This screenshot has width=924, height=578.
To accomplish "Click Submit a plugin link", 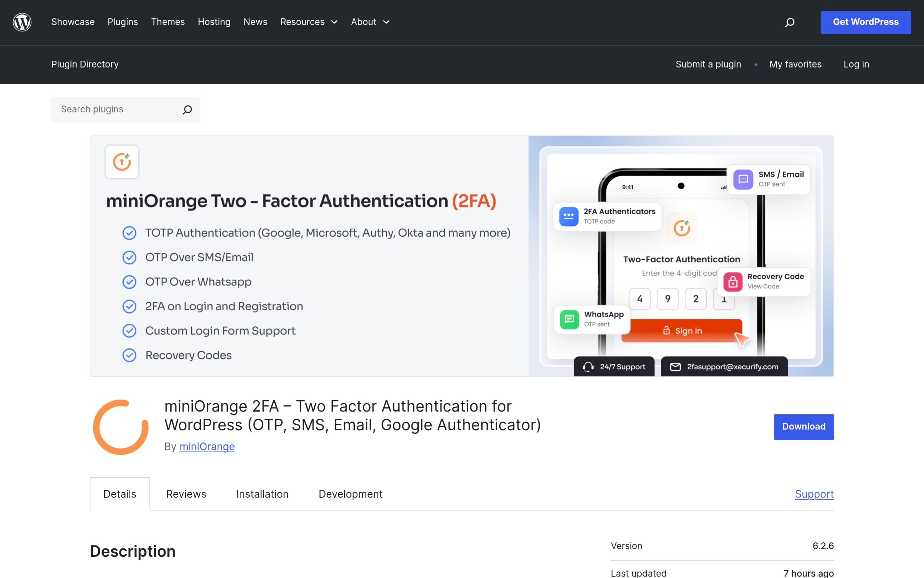I will 708,64.
